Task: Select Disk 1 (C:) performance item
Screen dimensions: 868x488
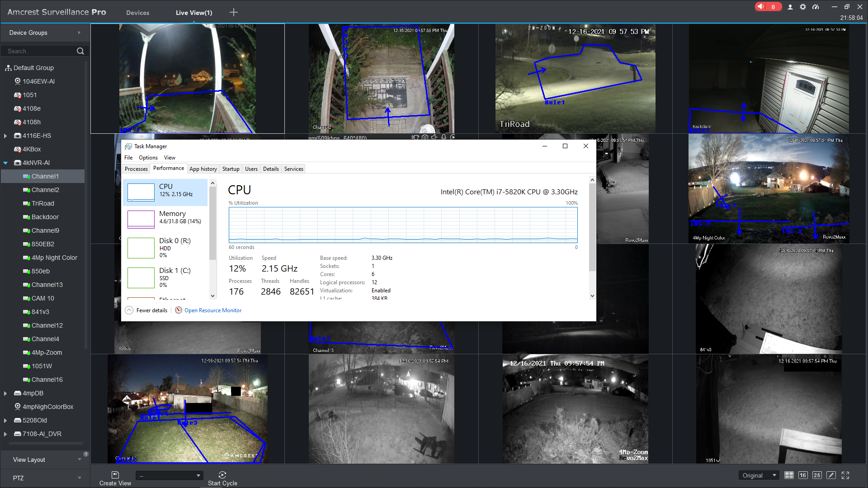Action: click(x=165, y=277)
